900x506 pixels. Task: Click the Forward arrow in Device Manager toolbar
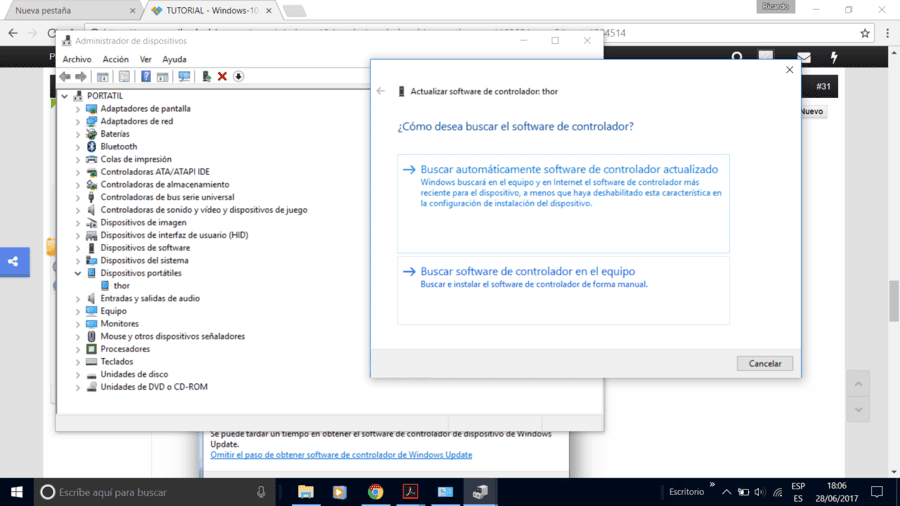(x=81, y=76)
